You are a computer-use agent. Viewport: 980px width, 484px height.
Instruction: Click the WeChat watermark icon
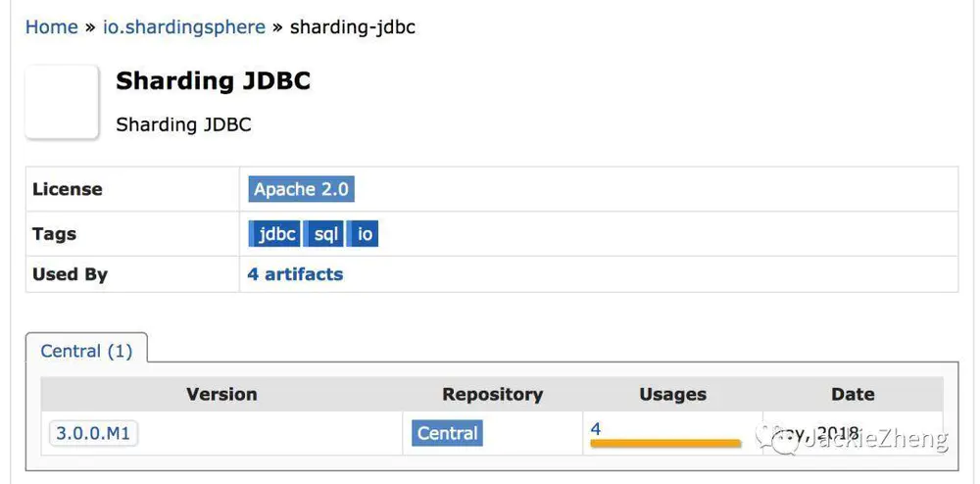(779, 439)
